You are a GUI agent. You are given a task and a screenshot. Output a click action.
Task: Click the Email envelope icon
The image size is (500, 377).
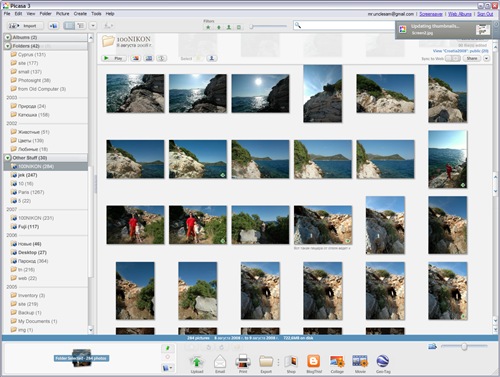point(220,362)
